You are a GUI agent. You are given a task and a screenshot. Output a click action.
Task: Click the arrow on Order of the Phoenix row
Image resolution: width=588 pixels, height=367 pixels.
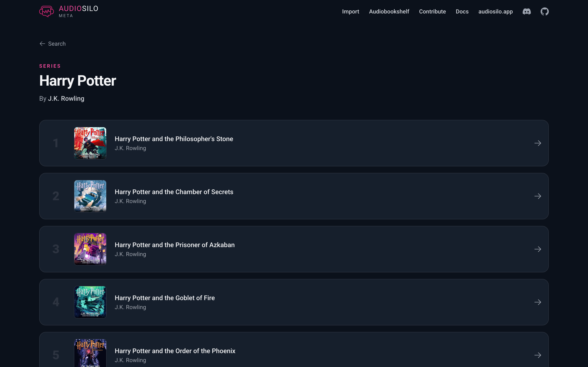click(x=538, y=355)
